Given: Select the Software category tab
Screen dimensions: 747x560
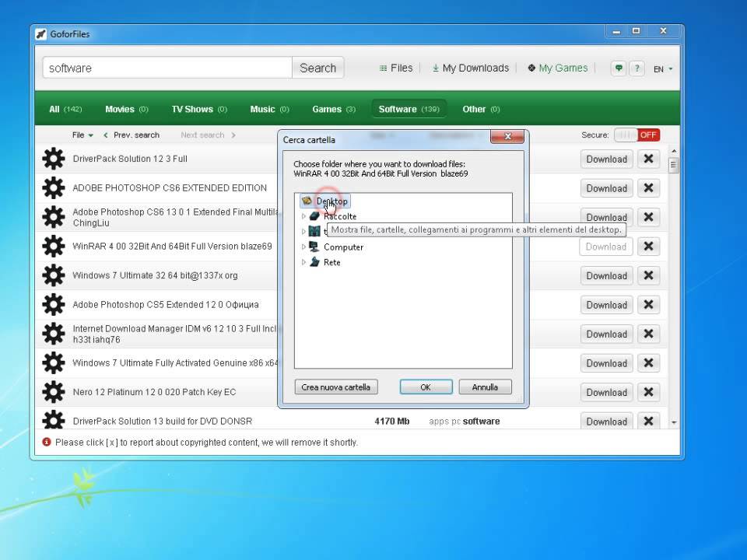Looking at the screenshot, I should [409, 109].
